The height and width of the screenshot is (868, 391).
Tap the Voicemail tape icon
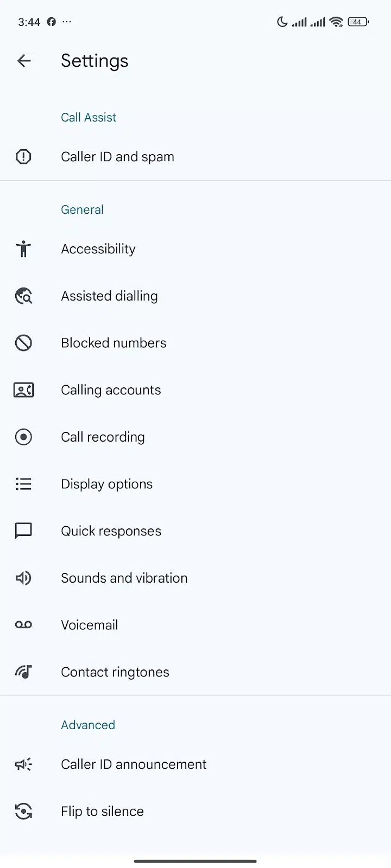coord(23,625)
